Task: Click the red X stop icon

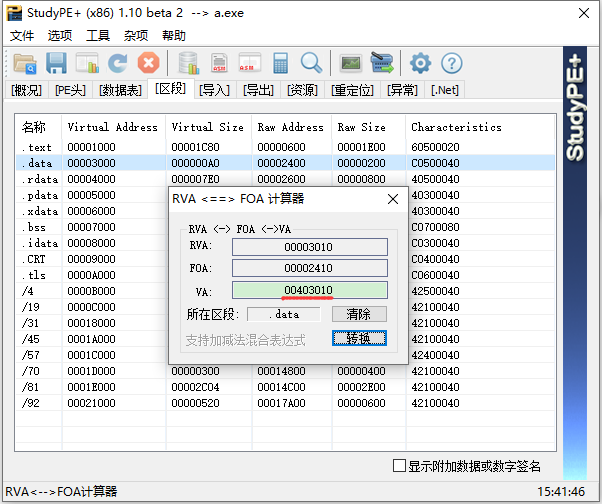Action: click(x=148, y=63)
